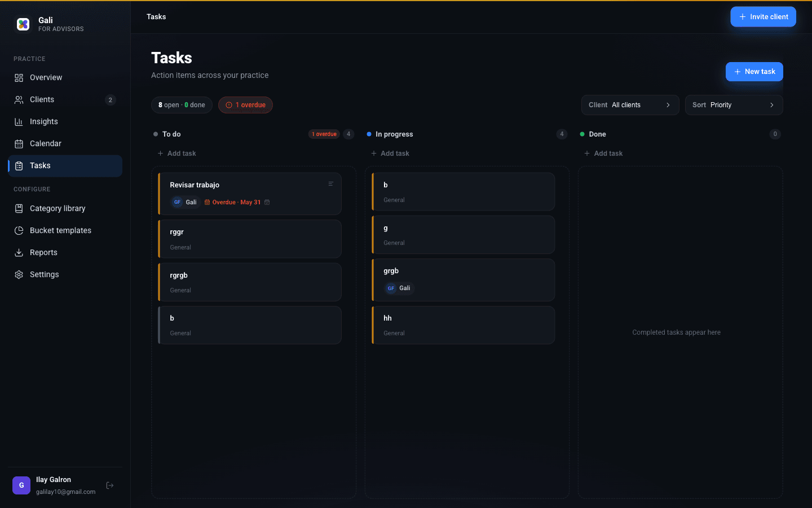
Task: Click the Invite client button
Action: point(763,17)
